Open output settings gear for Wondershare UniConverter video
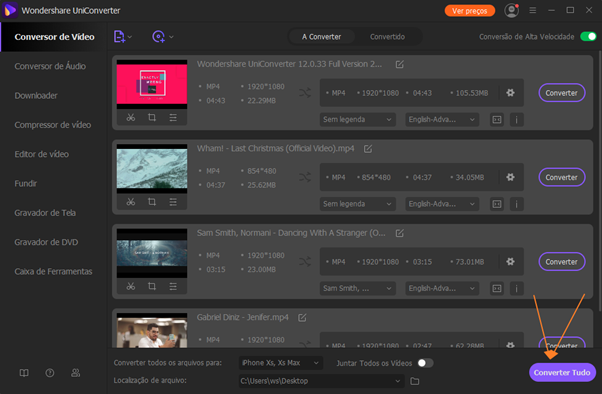Image resolution: width=602 pixels, height=394 pixels. [x=510, y=93]
